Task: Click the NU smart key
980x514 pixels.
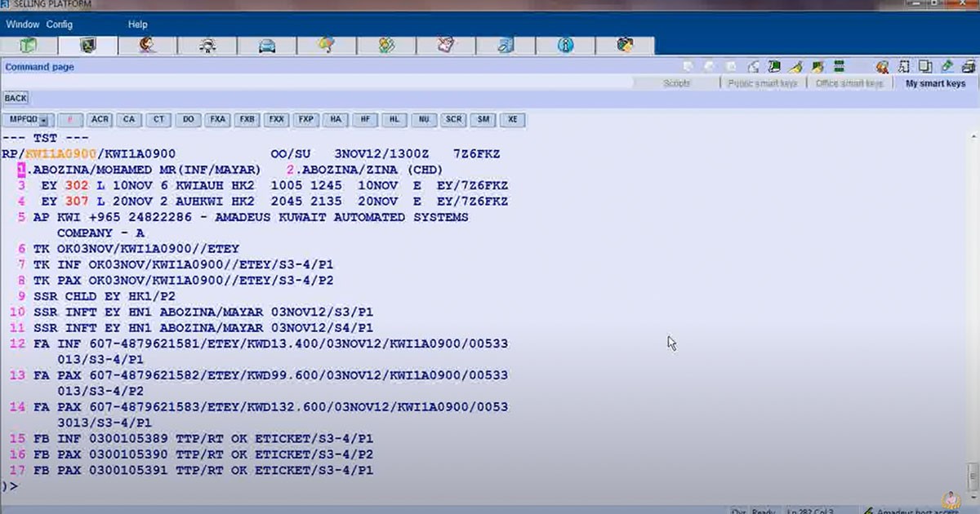Action: point(423,119)
